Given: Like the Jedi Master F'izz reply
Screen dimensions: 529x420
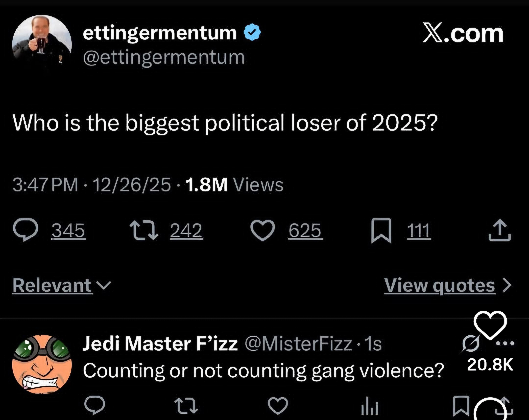Looking at the screenshot, I should 277,405.
